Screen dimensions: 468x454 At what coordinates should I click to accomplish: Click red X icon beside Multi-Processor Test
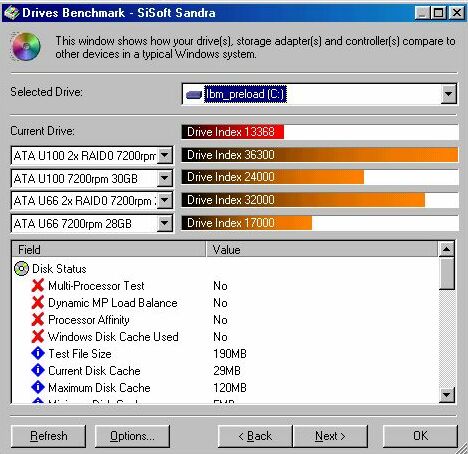[x=38, y=286]
